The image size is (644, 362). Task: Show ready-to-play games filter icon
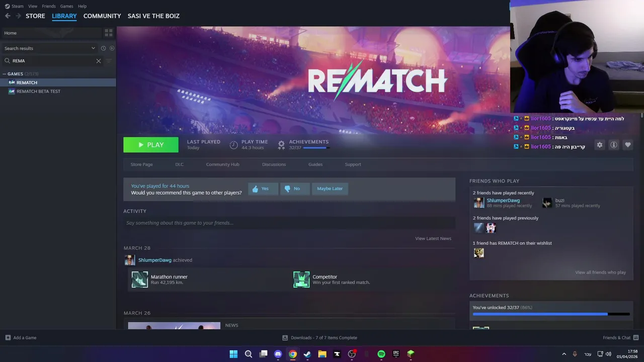112,48
